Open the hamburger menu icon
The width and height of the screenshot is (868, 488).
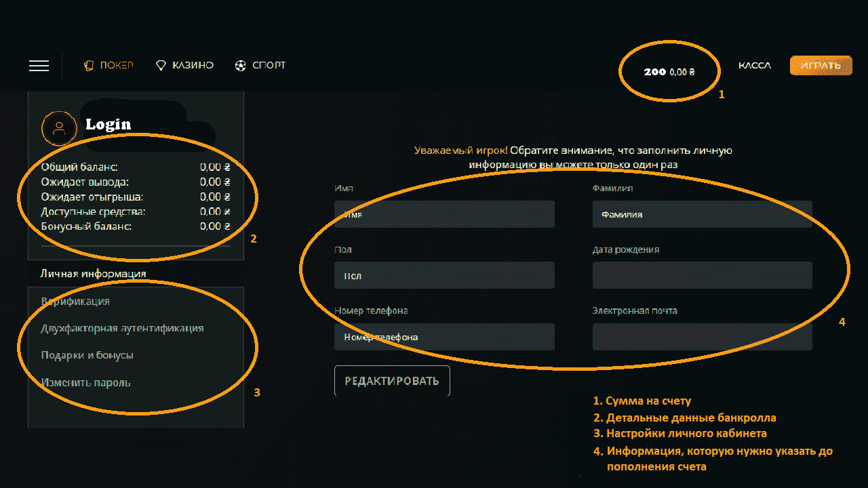point(39,66)
